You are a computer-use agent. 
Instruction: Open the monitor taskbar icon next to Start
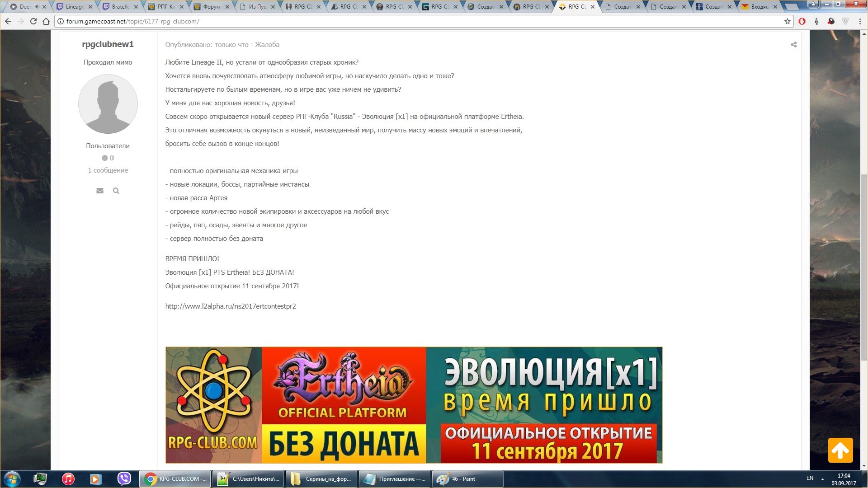click(x=40, y=479)
